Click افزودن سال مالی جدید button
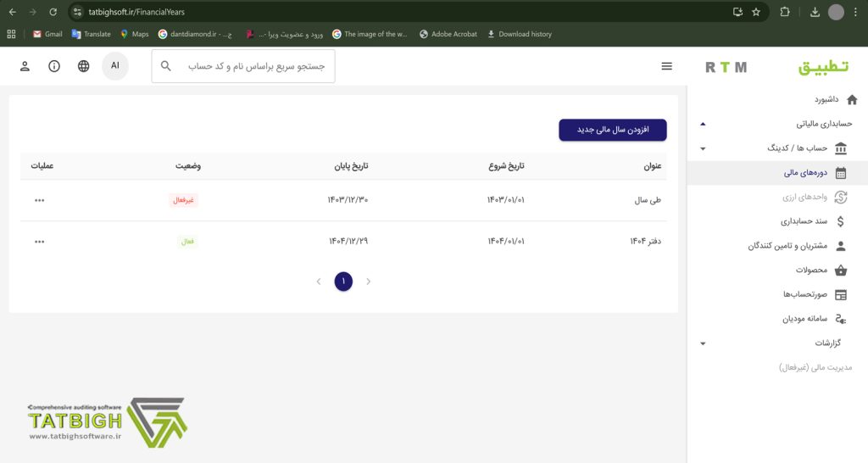This screenshot has width=868, height=463. click(x=612, y=130)
